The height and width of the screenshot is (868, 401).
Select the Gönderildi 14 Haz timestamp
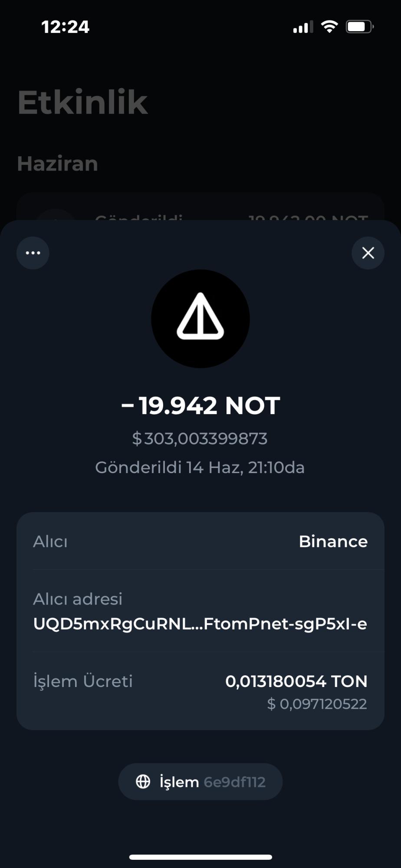pyautogui.click(x=200, y=467)
